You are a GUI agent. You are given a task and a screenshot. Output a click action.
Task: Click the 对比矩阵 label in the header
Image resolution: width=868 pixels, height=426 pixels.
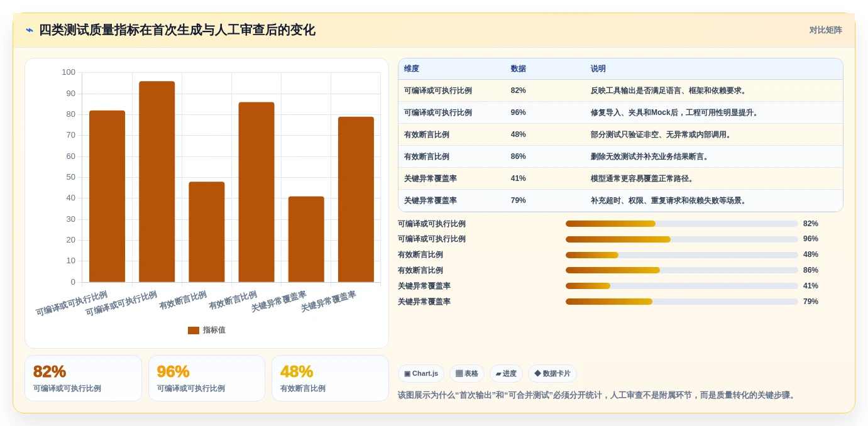[x=825, y=30]
